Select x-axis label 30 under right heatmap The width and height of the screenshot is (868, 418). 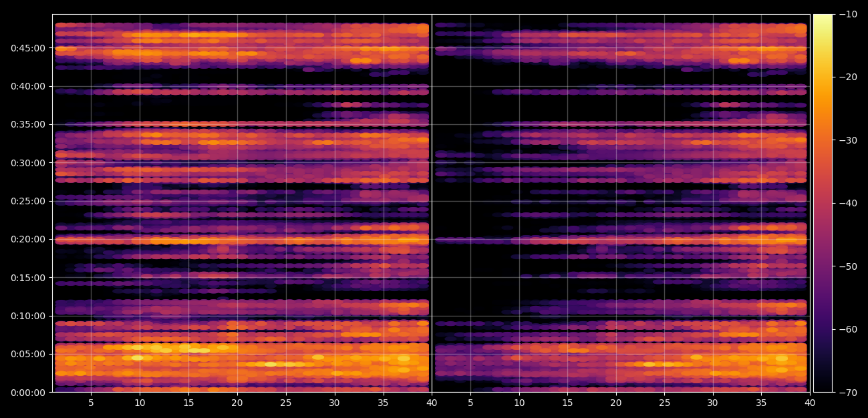click(x=712, y=403)
